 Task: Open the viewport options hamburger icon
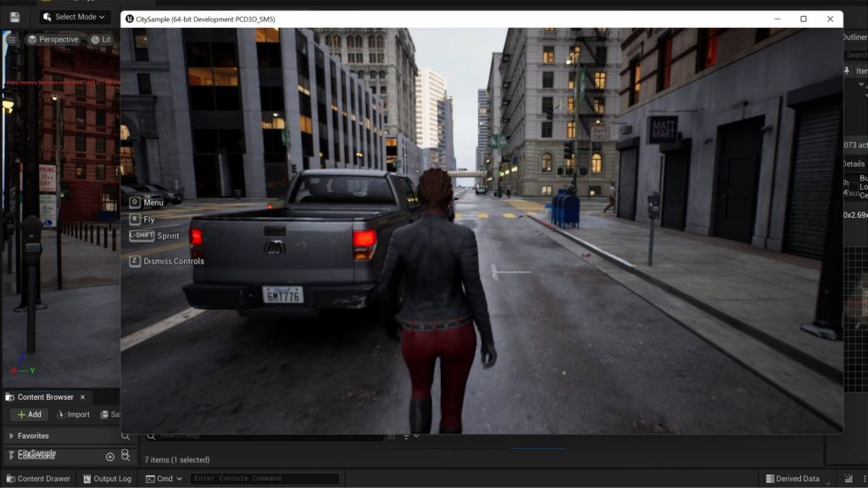[x=12, y=39]
